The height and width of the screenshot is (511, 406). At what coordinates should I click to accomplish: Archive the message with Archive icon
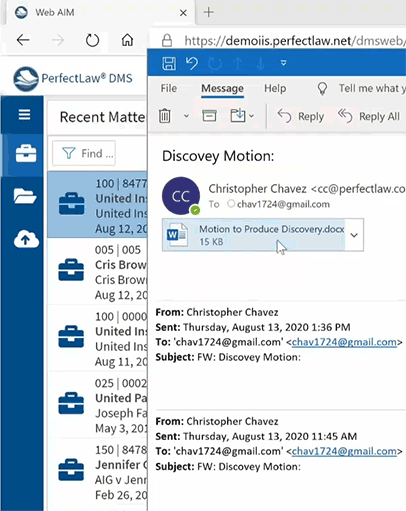pos(209,116)
